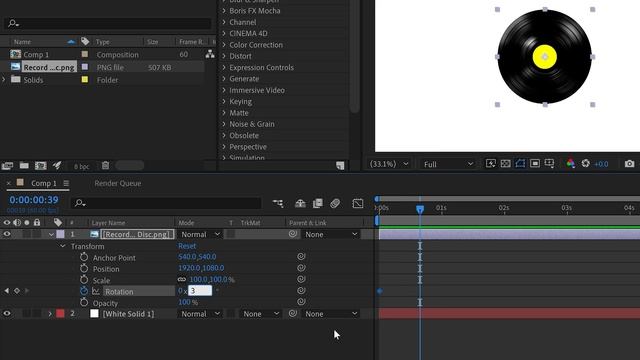Click the pick whip for Anchor Point

(301, 257)
